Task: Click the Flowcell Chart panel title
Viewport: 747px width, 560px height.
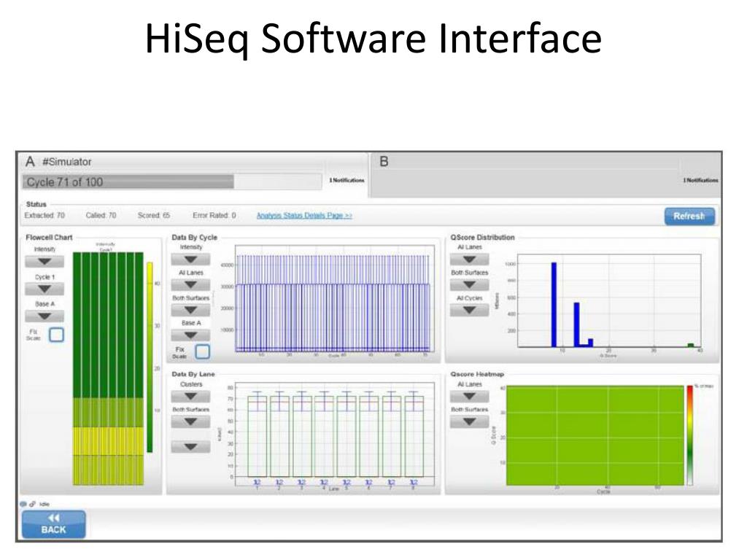Action: pyautogui.click(x=49, y=237)
